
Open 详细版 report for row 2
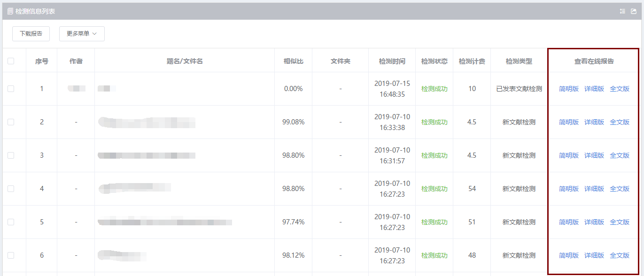594,122
